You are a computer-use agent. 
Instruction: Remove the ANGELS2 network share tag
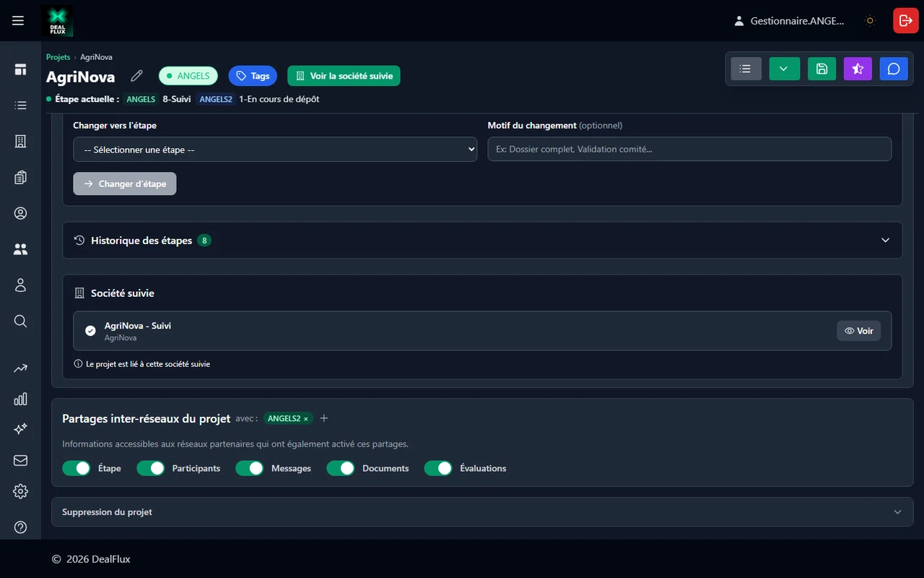306,419
